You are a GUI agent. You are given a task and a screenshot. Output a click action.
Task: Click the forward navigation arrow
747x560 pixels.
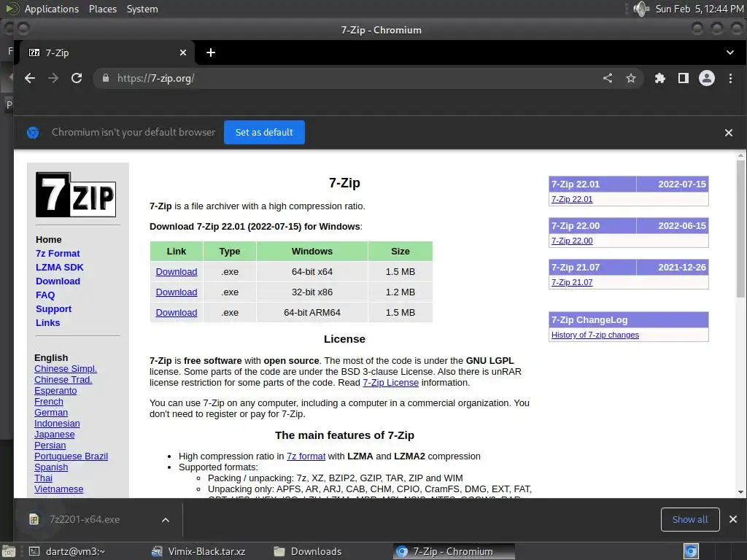coord(53,78)
